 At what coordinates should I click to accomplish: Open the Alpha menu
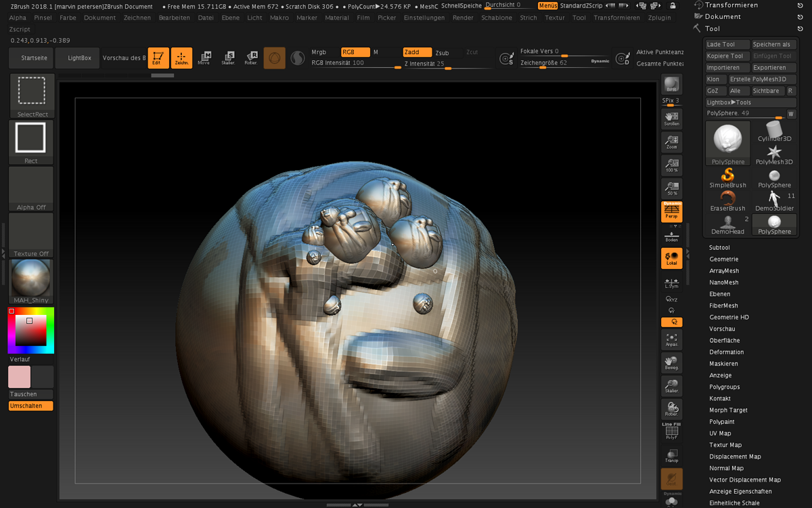(x=18, y=18)
